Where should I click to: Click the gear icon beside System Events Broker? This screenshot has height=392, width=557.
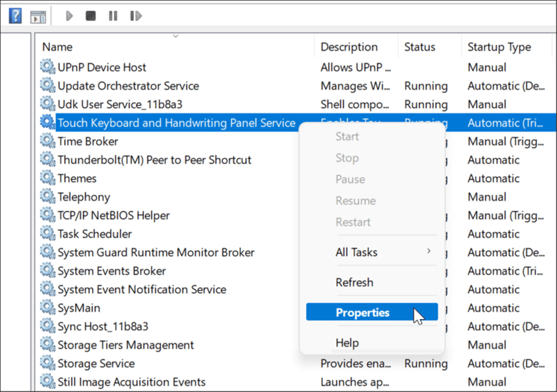48,270
